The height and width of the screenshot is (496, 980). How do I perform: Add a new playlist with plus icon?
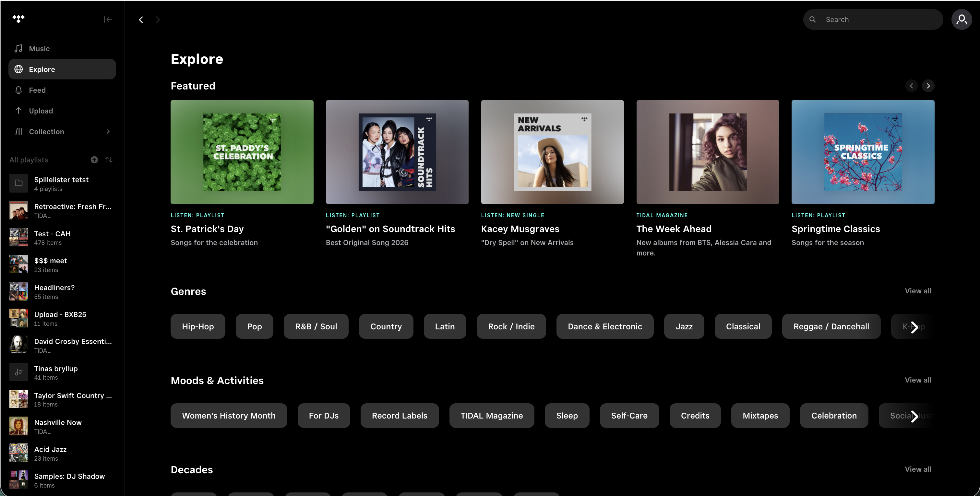point(94,160)
